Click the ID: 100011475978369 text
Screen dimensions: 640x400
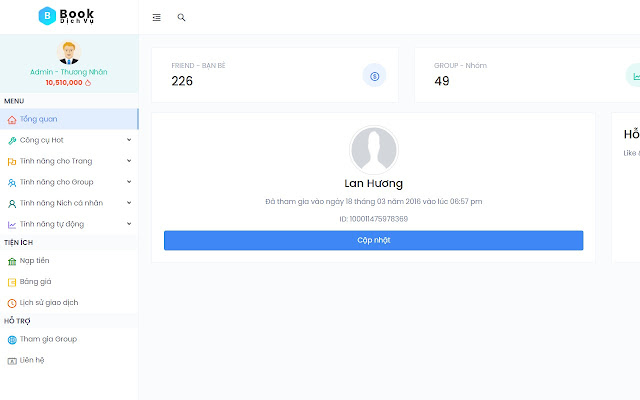pos(373,219)
